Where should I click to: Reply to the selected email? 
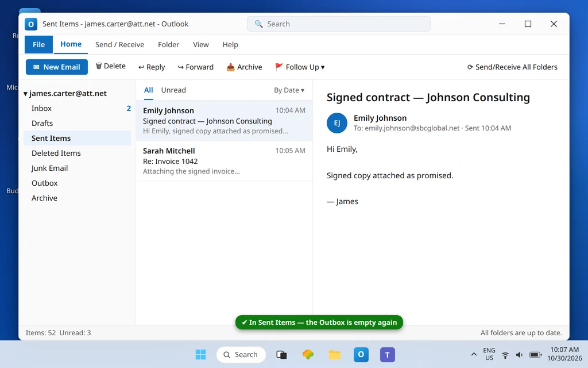point(152,67)
